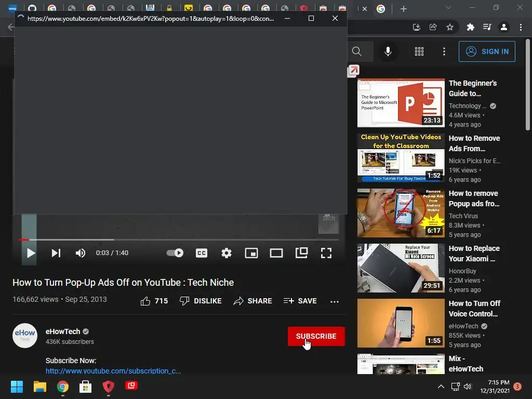
Task: Click the share page icon in address bar
Action: click(x=433, y=27)
